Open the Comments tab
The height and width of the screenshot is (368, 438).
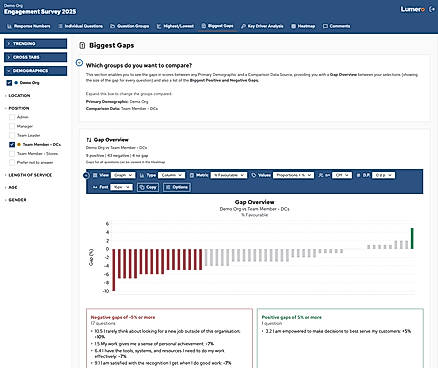click(x=337, y=26)
